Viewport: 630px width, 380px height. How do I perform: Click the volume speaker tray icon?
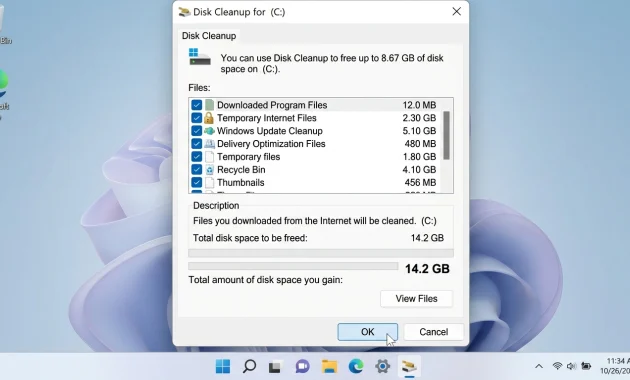(571, 366)
